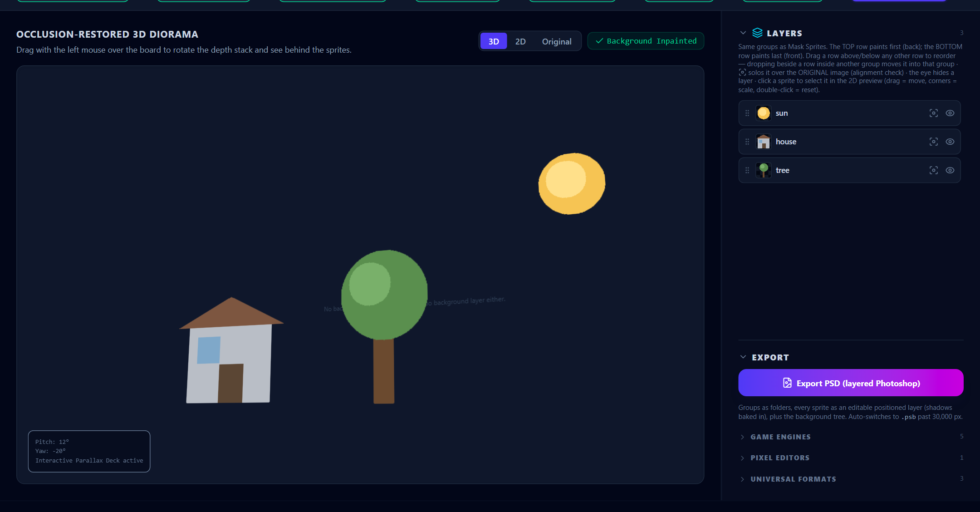
Task: Select the tree layer row name
Action: (783, 170)
